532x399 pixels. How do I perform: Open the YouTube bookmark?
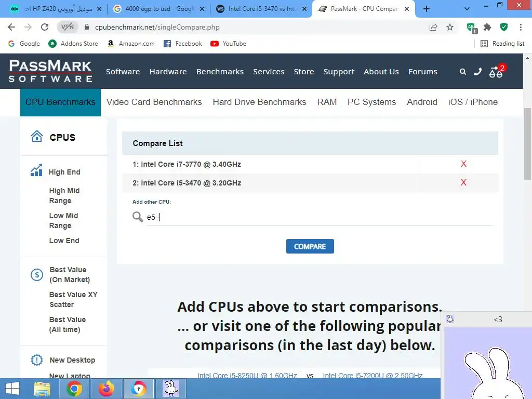229,44
